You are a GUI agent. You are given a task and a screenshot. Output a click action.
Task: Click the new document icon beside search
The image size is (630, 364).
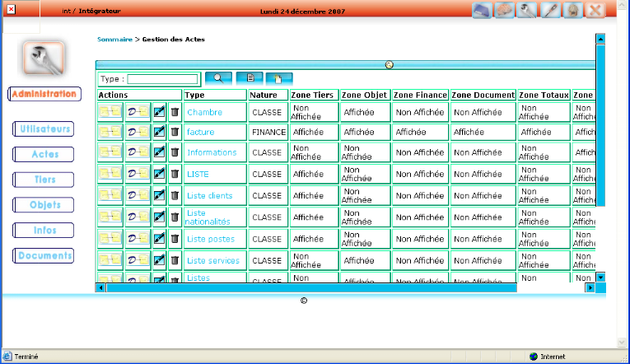[x=279, y=78]
